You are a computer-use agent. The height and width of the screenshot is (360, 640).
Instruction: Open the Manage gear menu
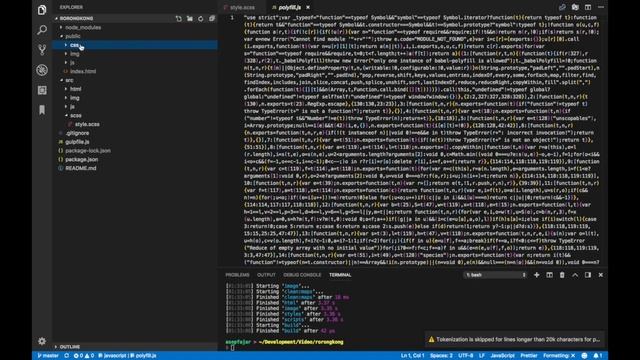42,341
